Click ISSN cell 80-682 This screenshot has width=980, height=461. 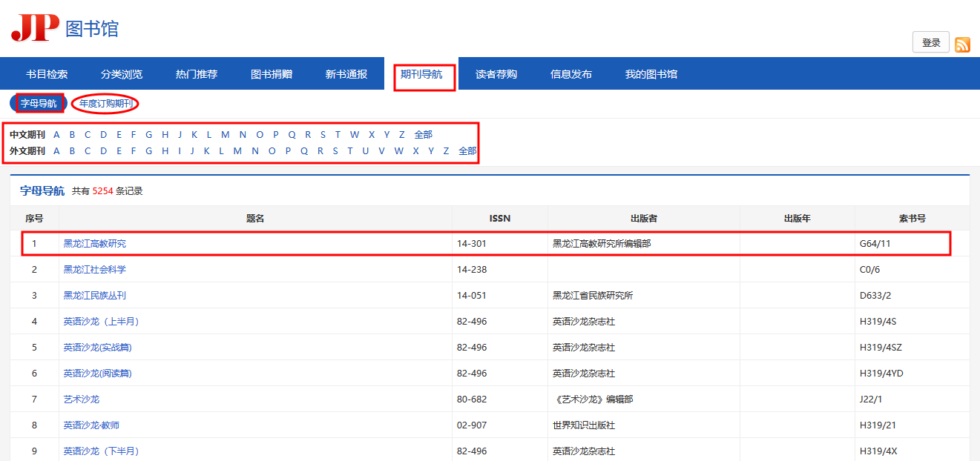tap(472, 399)
